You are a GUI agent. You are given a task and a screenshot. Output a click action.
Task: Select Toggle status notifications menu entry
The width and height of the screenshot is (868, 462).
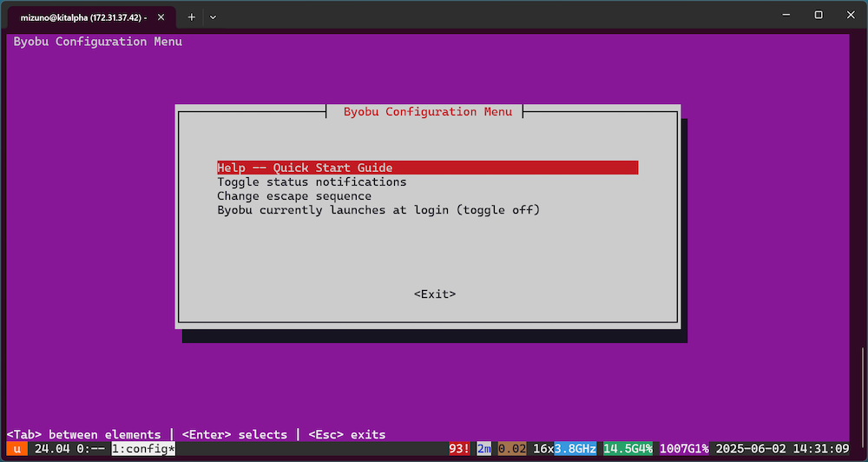point(312,181)
